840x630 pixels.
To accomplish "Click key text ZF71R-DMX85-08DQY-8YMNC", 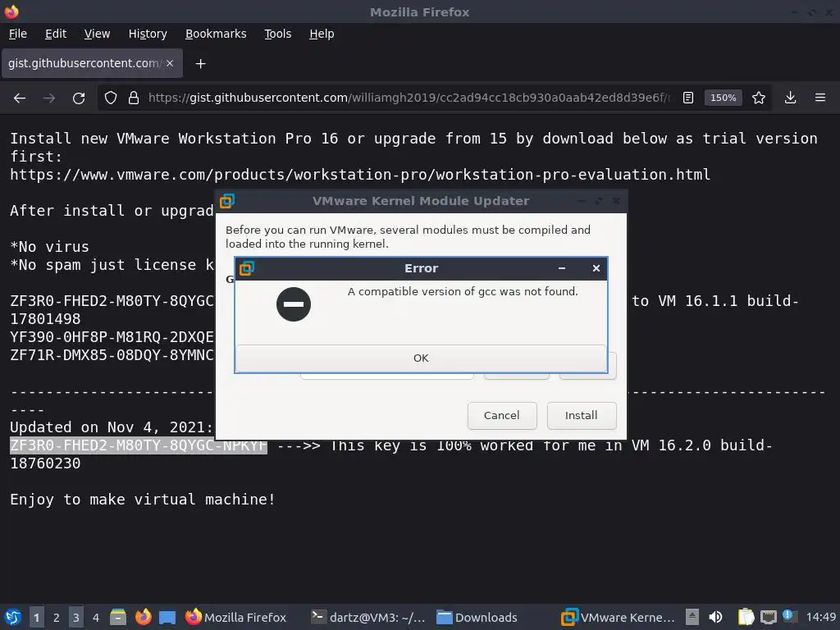I will (112, 355).
